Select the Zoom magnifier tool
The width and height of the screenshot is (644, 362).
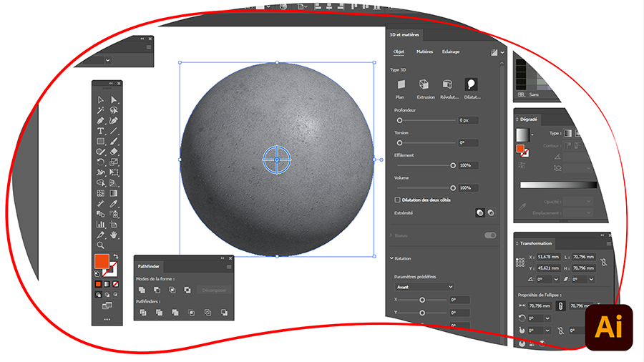coord(101,245)
